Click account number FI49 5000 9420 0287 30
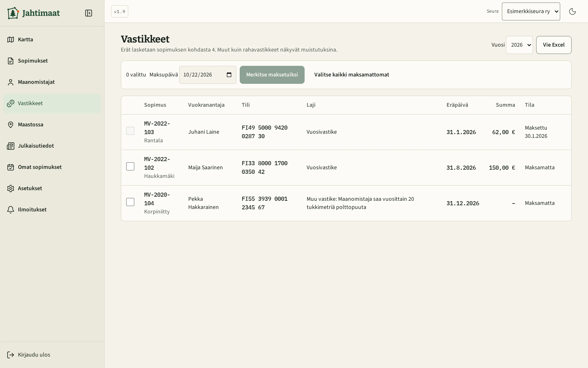 pyautogui.click(x=265, y=132)
